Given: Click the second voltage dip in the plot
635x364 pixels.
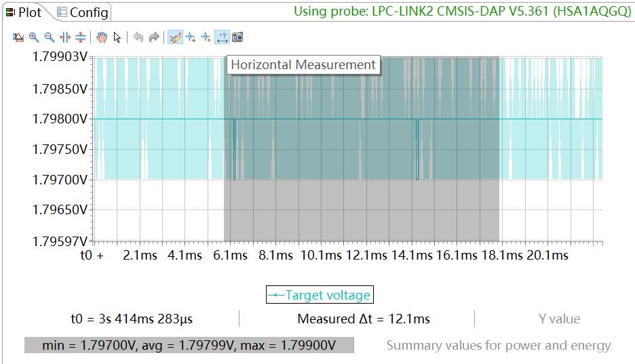Looking at the screenshot, I should pos(417,149).
